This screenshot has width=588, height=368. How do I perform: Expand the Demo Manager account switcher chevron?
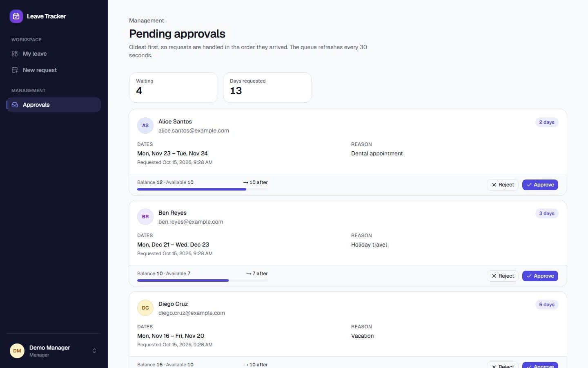[94, 351]
